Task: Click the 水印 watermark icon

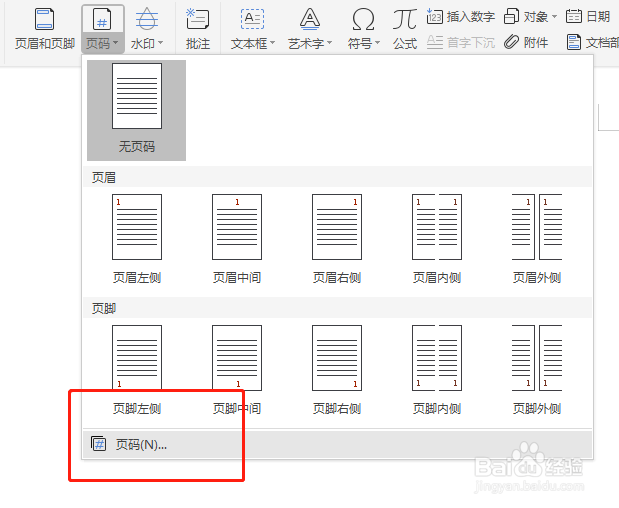Action: [147, 19]
